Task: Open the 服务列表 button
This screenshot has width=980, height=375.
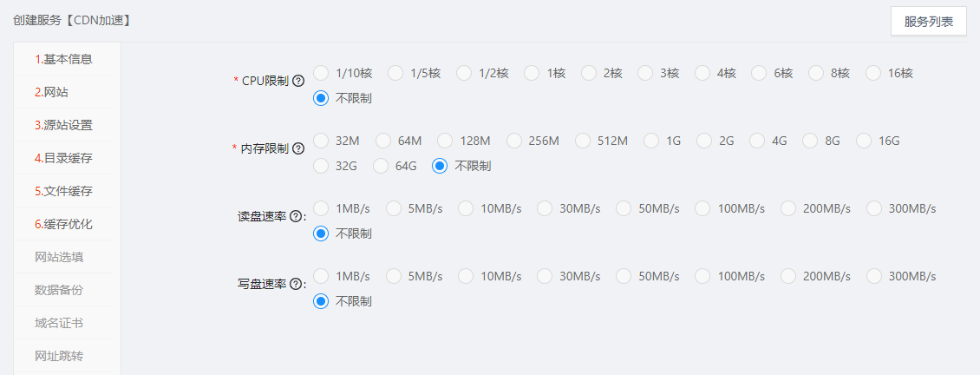Action: [928, 21]
